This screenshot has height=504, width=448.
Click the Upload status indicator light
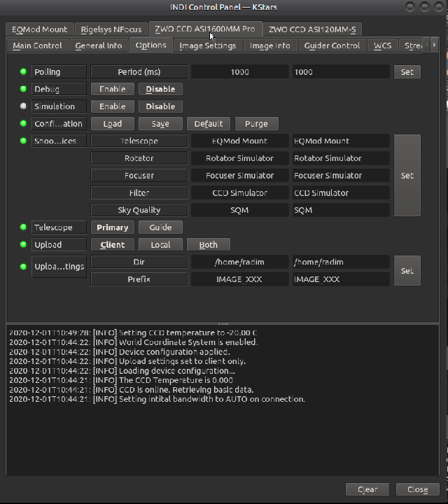23,244
